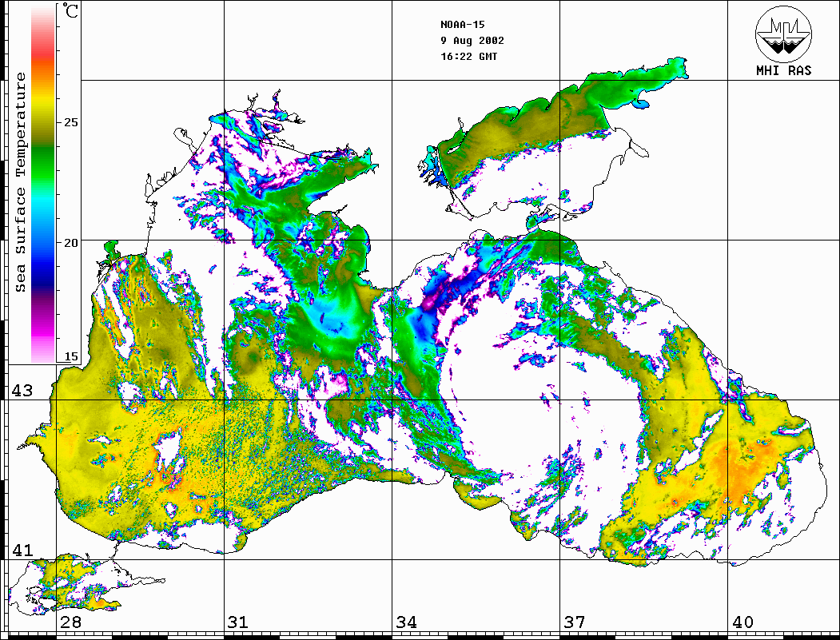Click the MHI RAS logo emblem
Screen dimensions: 840x640
coord(783,34)
